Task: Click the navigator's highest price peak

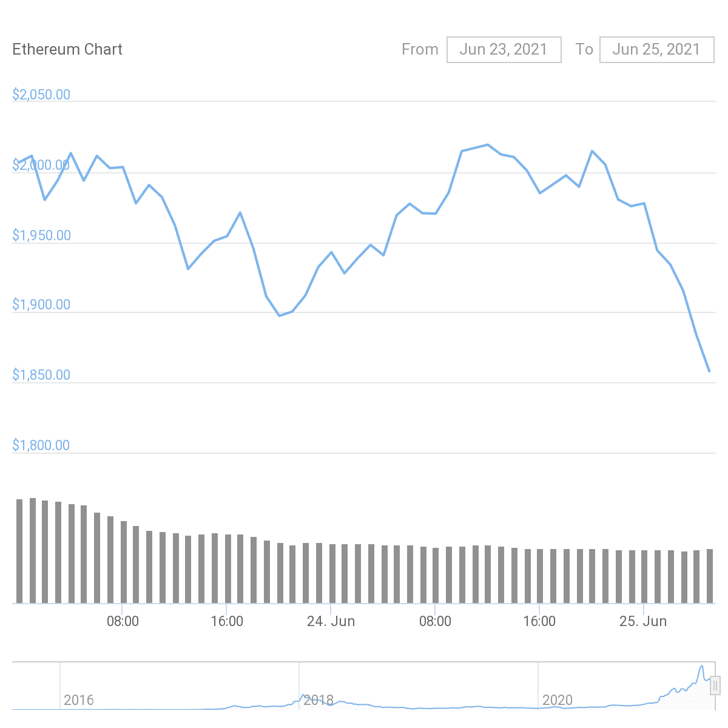Action: click(x=701, y=667)
